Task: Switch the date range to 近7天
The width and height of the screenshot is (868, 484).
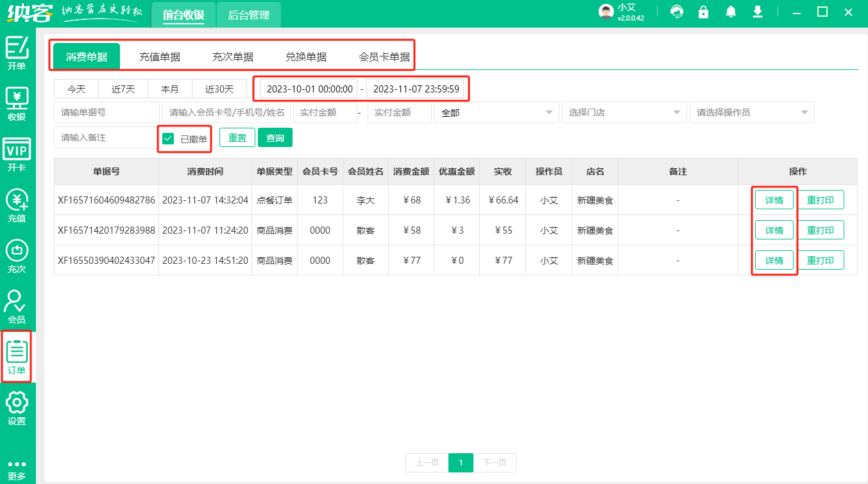Action: point(123,89)
